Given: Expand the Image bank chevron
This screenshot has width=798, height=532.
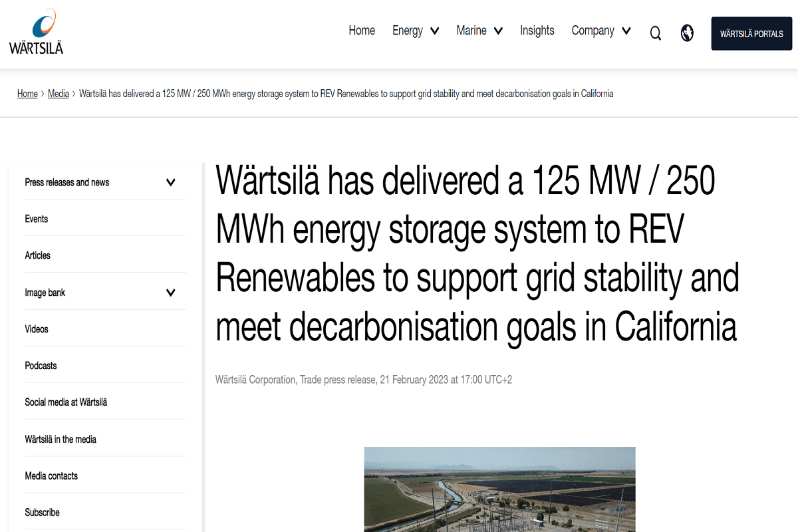Looking at the screenshot, I should [x=172, y=291].
